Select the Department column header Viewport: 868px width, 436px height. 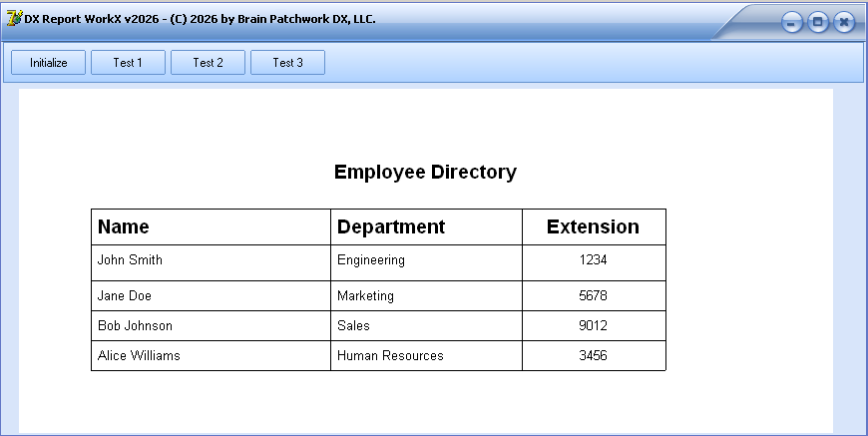click(391, 226)
